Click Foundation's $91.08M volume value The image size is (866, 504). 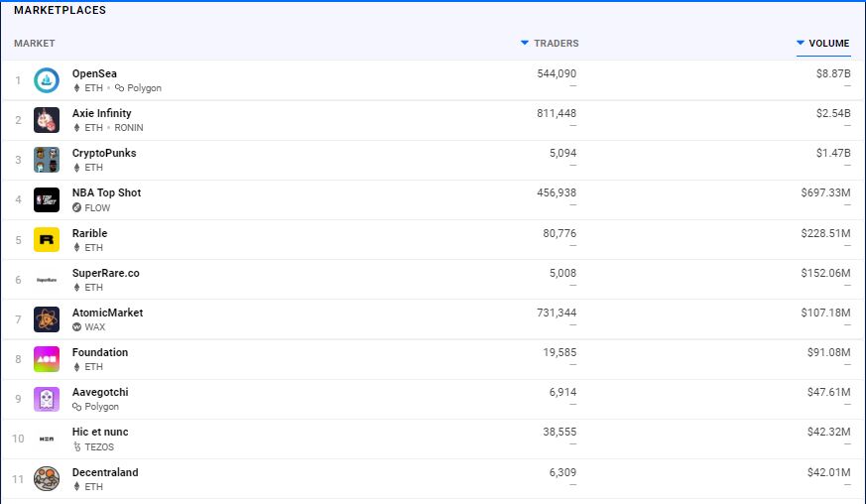(828, 352)
